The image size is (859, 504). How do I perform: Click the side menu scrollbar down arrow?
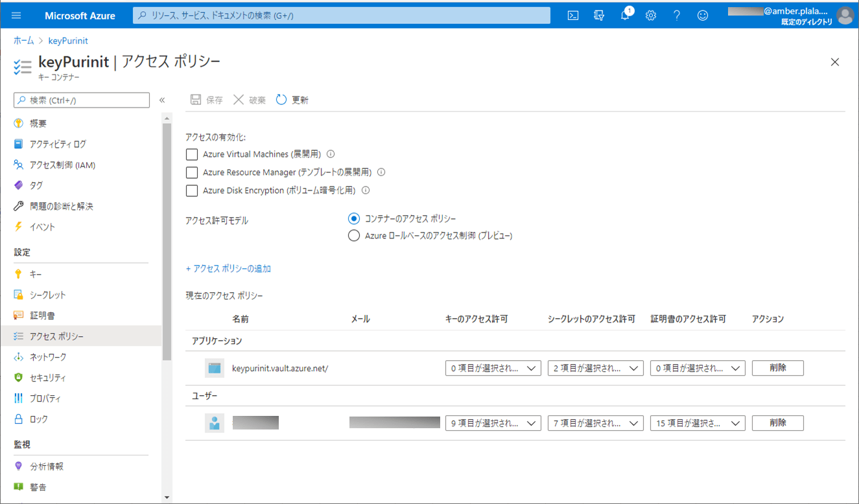coord(167,498)
